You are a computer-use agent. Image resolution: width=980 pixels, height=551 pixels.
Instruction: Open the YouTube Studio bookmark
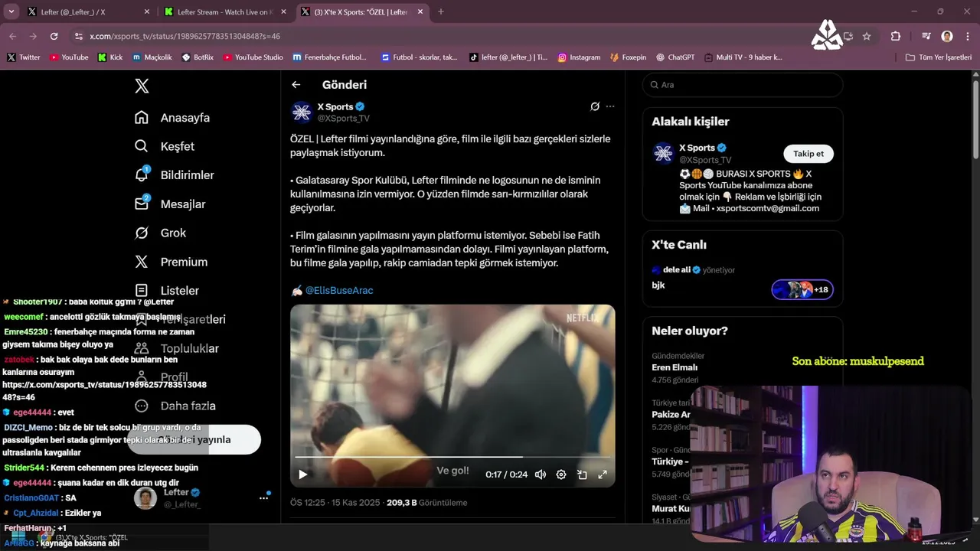tap(253, 57)
